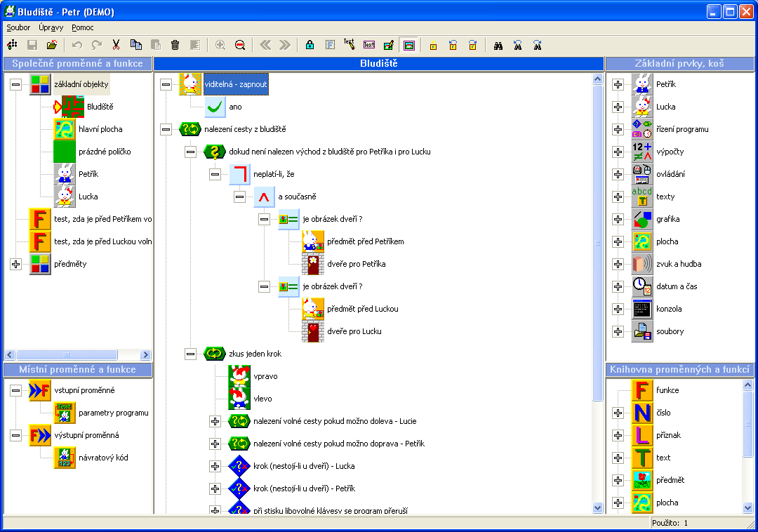Screen dimensions: 758x532
Task: Click the Open folder toolbar icon
Action: pos(52,45)
